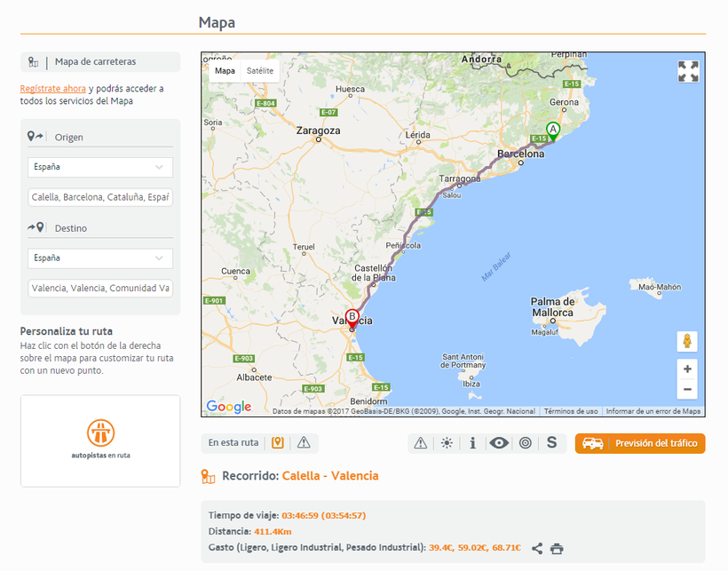This screenshot has width=728, height=571.
Task: Toggle the radar target layer icon
Action: [526, 443]
